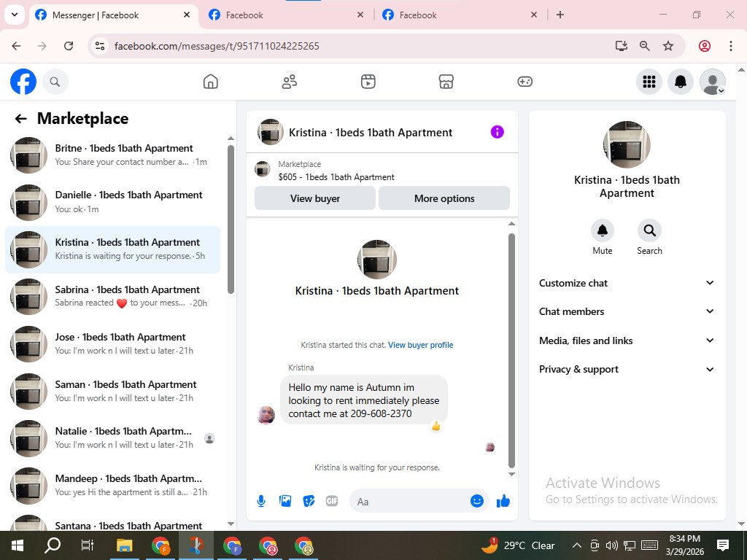Open the Facebook menu grid icon
The height and width of the screenshot is (560, 747).
pyautogui.click(x=649, y=82)
